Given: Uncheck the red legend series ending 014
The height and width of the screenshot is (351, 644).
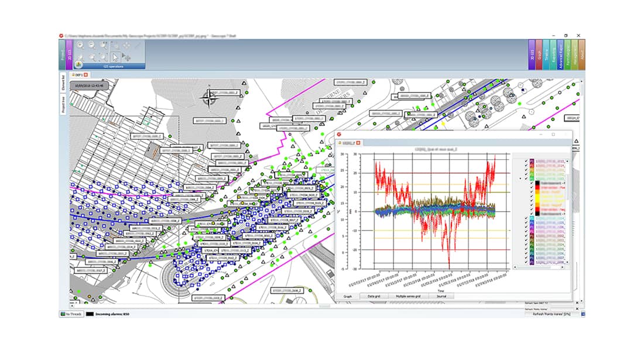Looking at the screenshot, I should pyautogui.click(x=526, y=166).
